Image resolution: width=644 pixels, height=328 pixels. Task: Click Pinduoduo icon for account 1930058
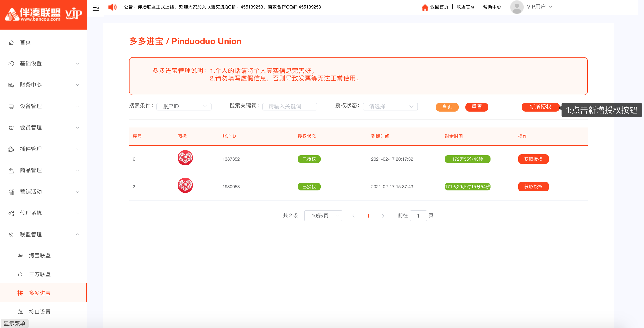185,185
